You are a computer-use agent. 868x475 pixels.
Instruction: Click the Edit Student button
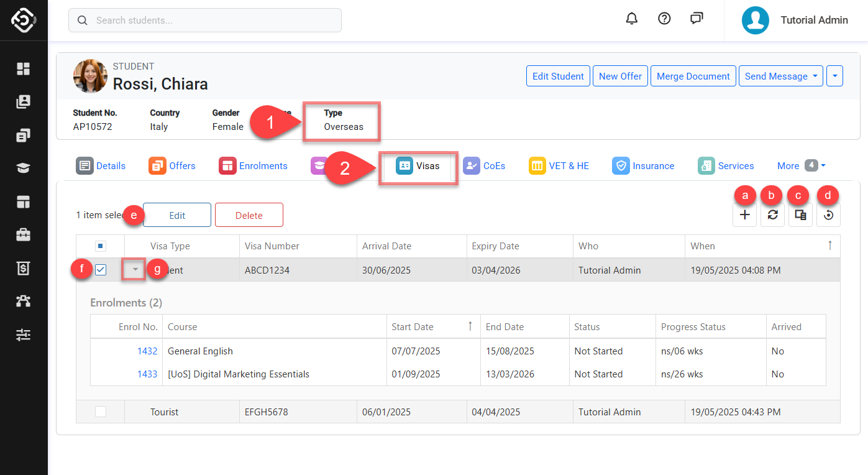pos(558,76)
